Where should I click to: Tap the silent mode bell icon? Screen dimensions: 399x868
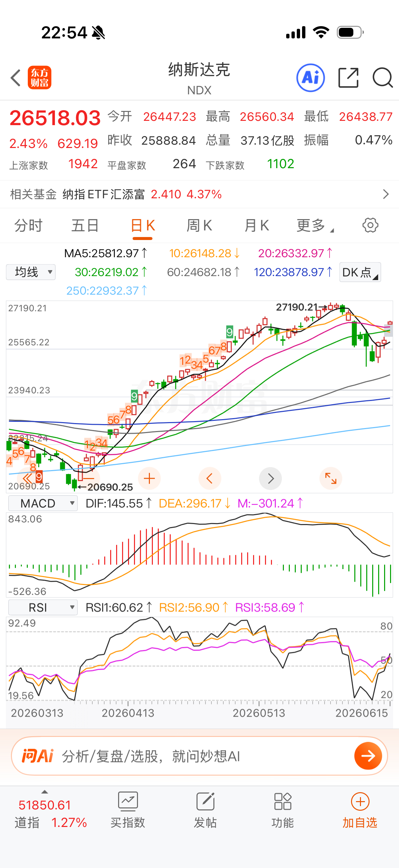point(98,33)
